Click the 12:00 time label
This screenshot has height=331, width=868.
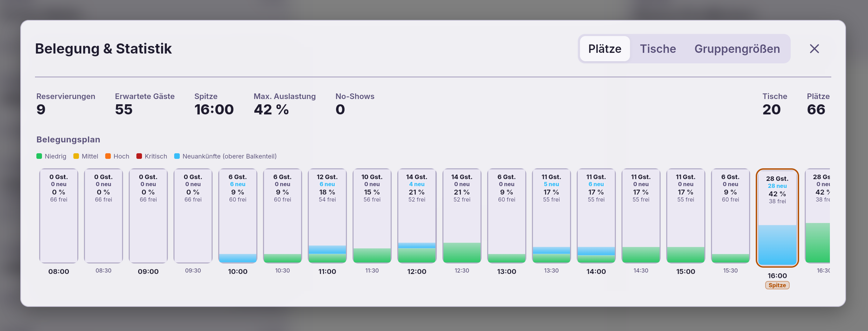pos(417,272)
